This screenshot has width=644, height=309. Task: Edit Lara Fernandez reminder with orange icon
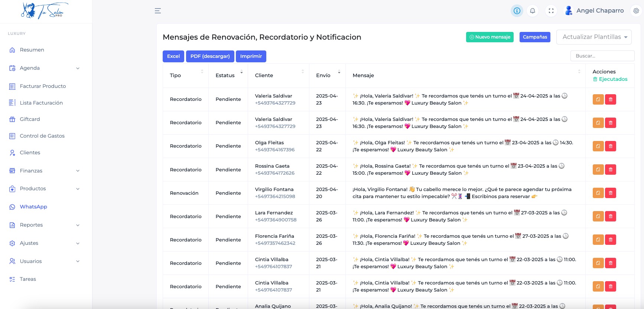[598, 216]
